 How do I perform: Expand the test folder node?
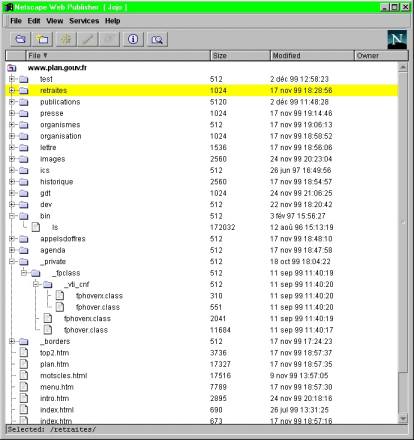click(12, 79)
